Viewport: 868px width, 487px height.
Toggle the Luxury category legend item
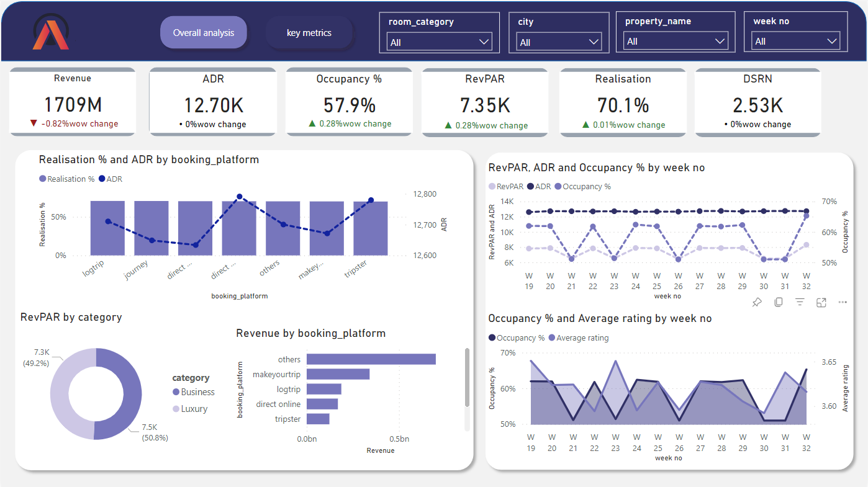pos(176,409)
